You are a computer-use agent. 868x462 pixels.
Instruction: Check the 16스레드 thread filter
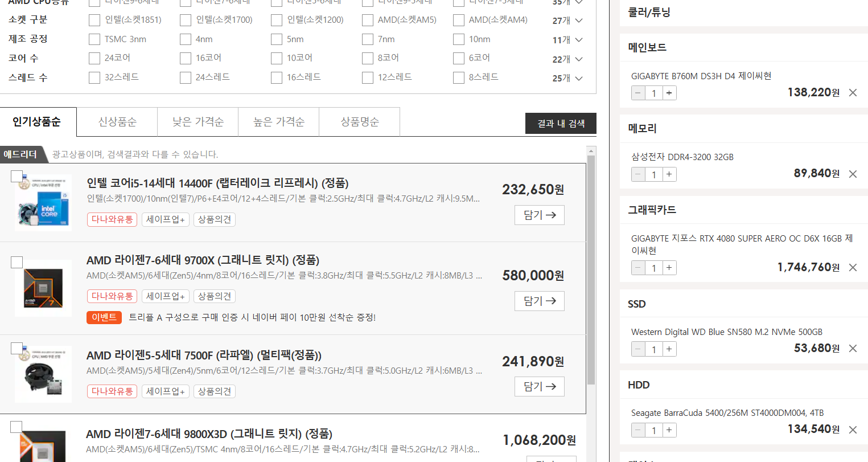277,77
